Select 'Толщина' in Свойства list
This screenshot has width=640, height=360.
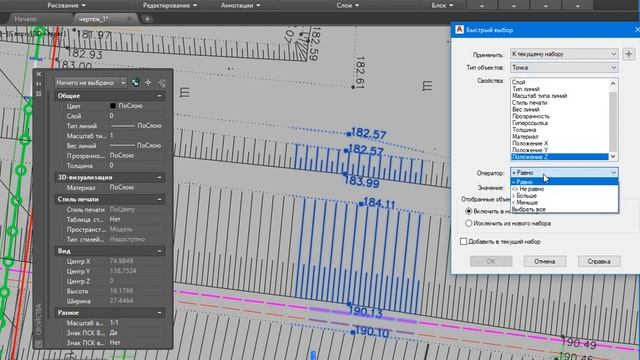tap(524, 130)
